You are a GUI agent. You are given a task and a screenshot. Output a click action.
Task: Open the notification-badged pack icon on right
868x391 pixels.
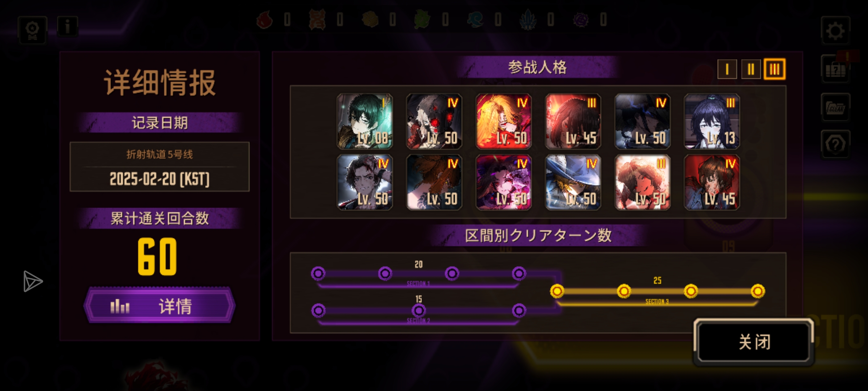tap(835, 69)
